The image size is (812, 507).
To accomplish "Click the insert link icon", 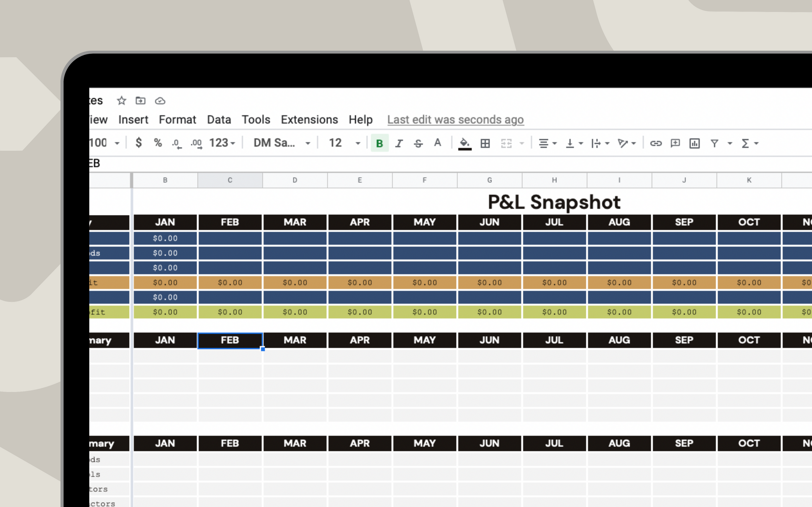I will [x=656, y=143].
